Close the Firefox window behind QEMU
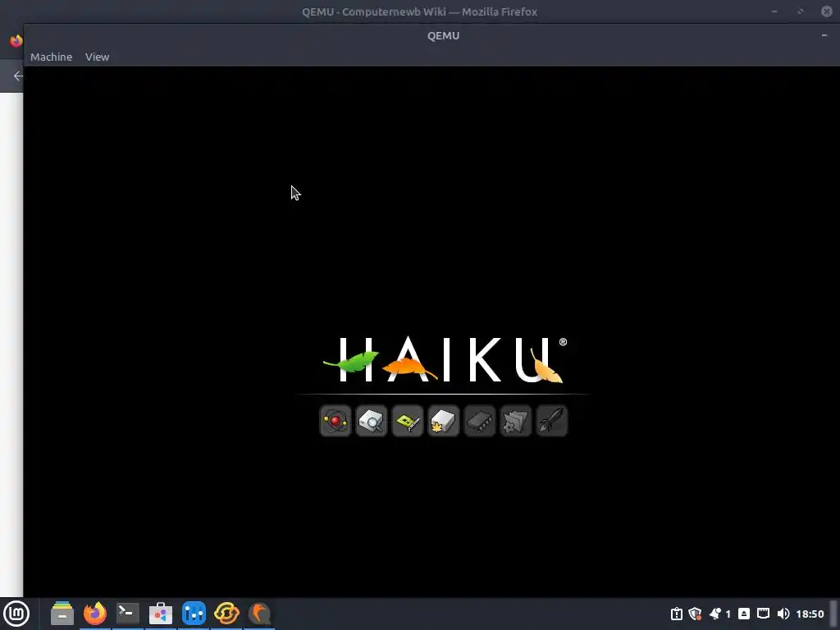 [827, 11]
